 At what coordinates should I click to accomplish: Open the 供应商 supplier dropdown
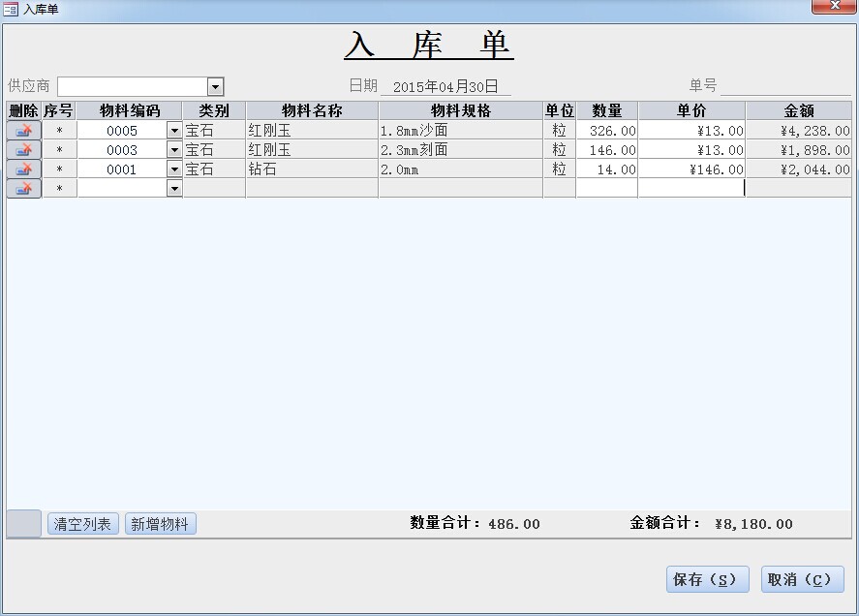pos(215,87)
